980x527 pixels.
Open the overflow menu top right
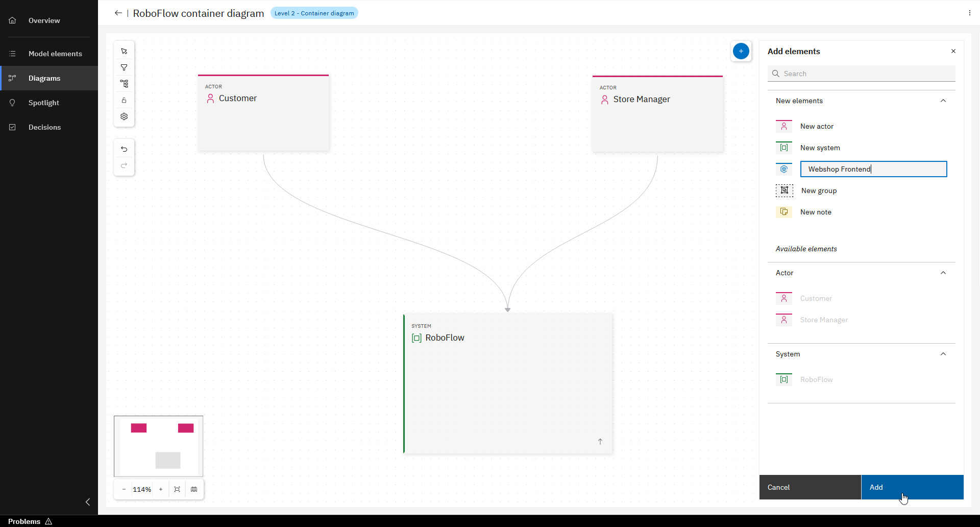click(x=969, y=13)
